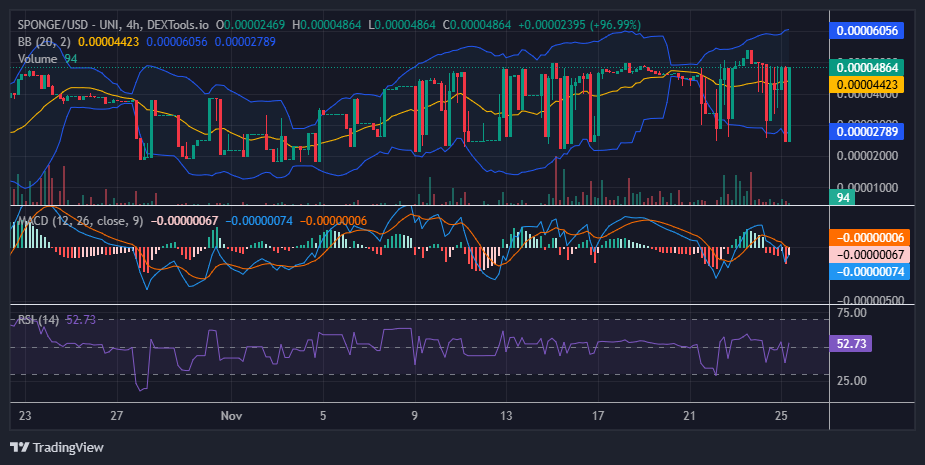Click the blue 0.00002789 lower band label
This screenshot has width=925, height=465.
867,131
